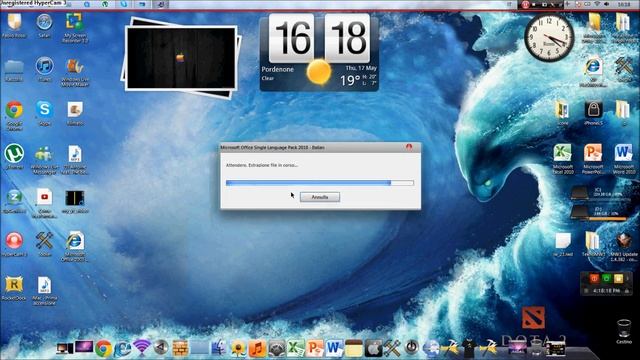Open the Finder face icon in the dock

(219, 348)
